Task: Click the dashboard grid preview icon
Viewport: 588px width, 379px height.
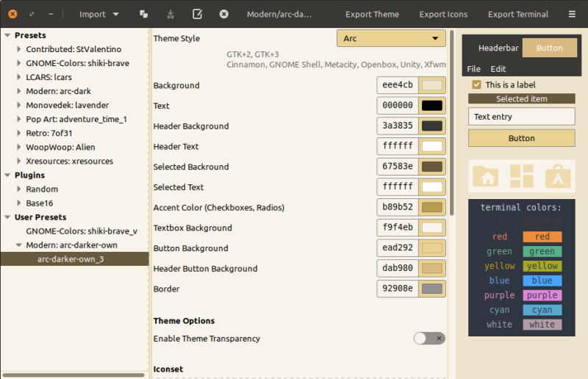Action: click(521, 176)
